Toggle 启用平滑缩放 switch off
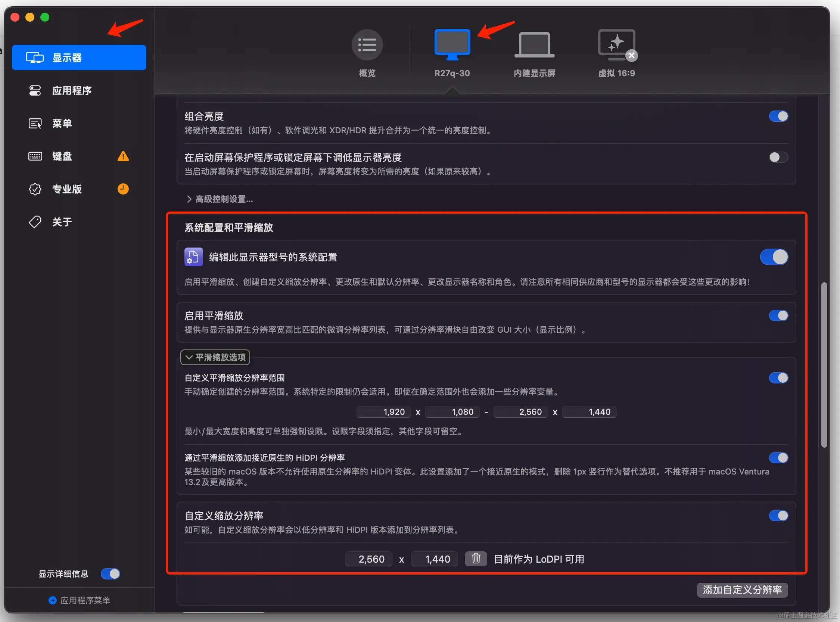The height and width of the screenshot is (622, 840). [778, 315]
